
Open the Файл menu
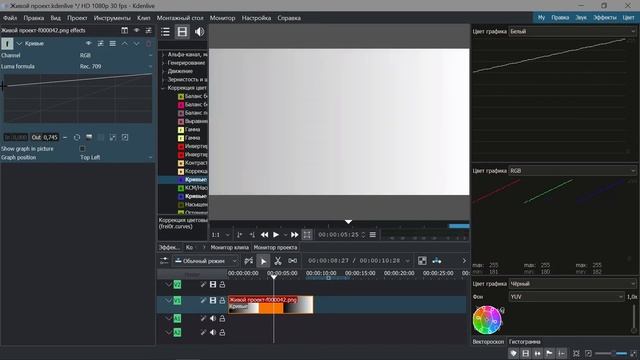(10, 18)
